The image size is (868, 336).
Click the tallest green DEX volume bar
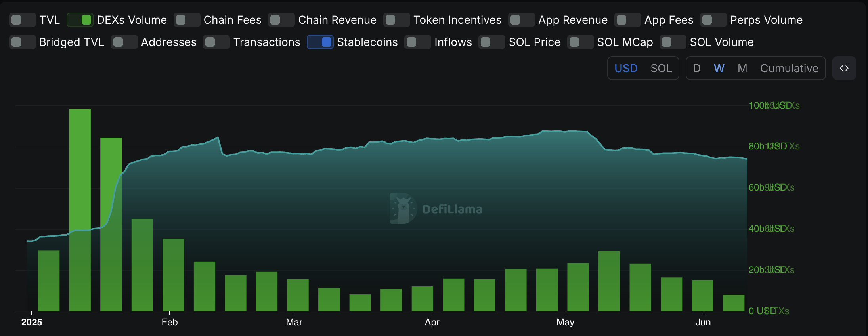tap(80, 210)
